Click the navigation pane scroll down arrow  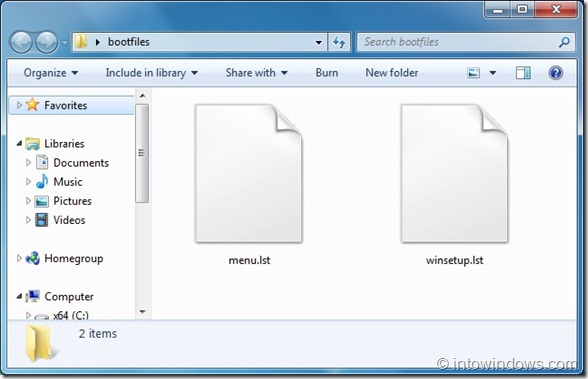click(142, 312)
